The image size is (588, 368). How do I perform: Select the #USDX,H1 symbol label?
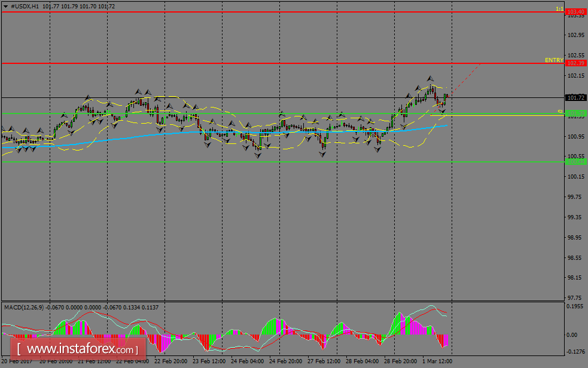coord(23,5)
